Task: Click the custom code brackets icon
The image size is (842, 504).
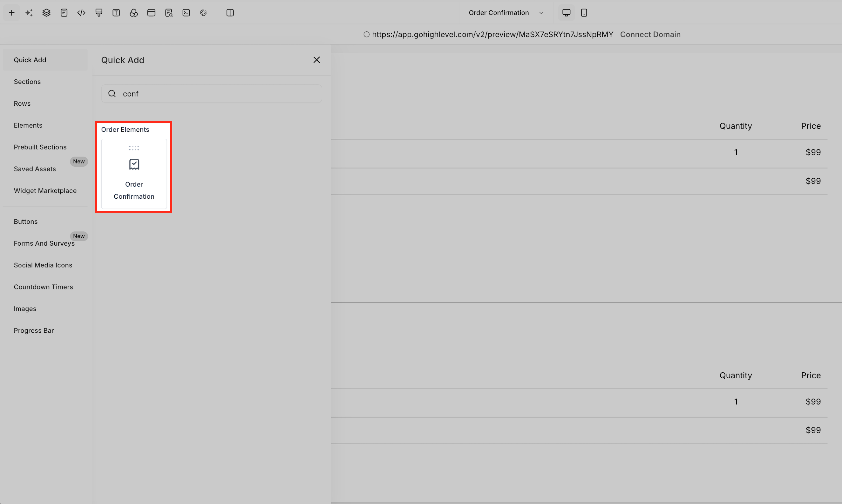Action: point(81,13)
